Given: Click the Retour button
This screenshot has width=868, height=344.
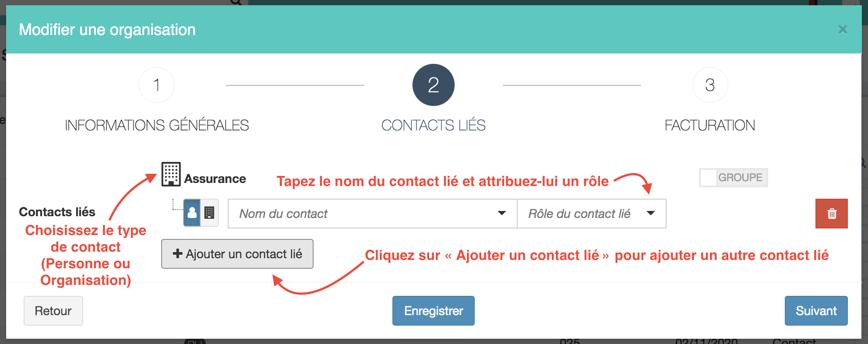Looking at the screenshot, I should (53, 311).
